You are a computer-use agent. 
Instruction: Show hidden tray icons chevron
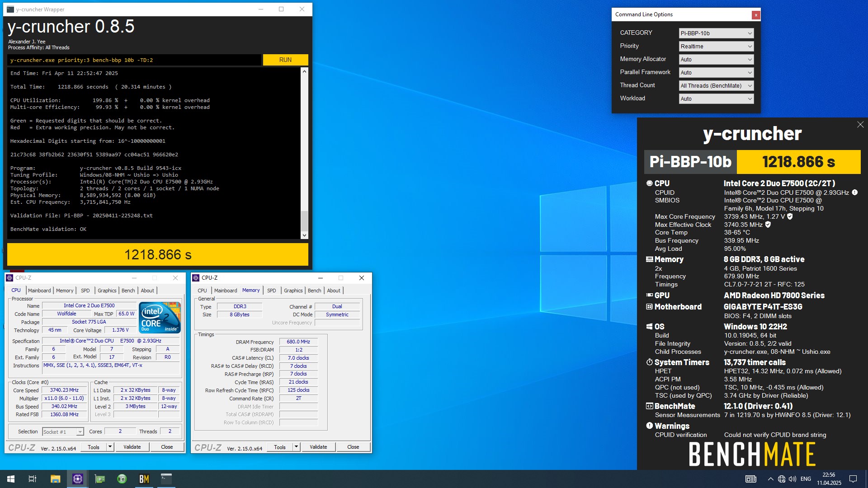point(770,479)
